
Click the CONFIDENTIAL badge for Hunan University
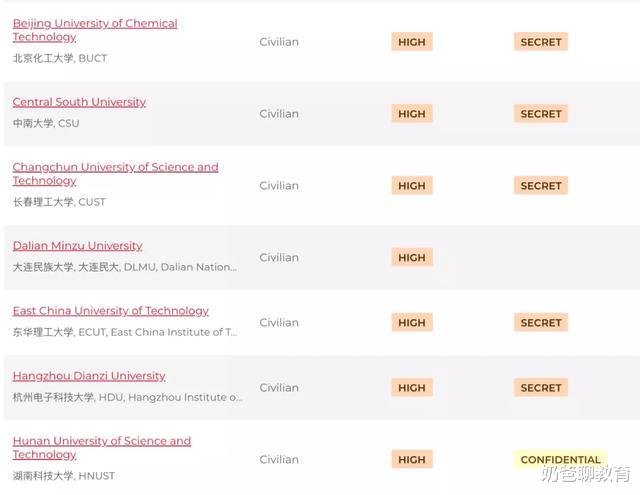point(560,460)
